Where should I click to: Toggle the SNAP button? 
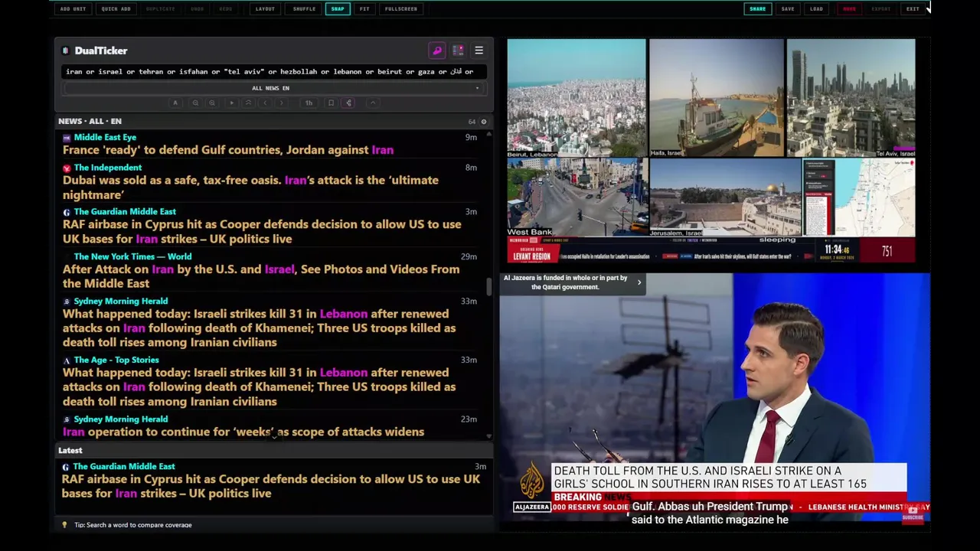pyautogui.click(x=338, y=9)
